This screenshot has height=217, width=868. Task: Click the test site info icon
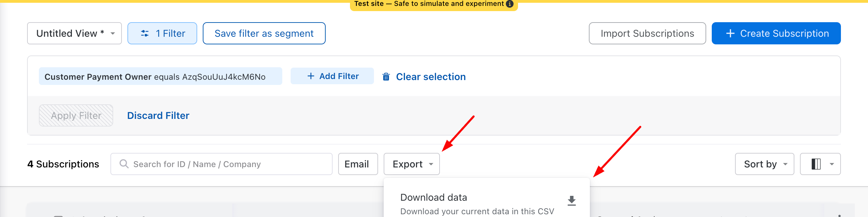click(510, 4)
